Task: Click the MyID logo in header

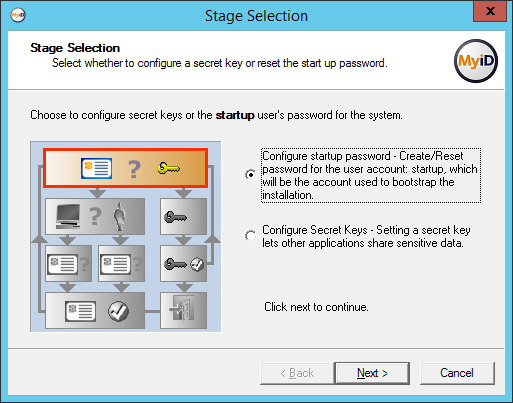Action: click(x=476, y=61)
